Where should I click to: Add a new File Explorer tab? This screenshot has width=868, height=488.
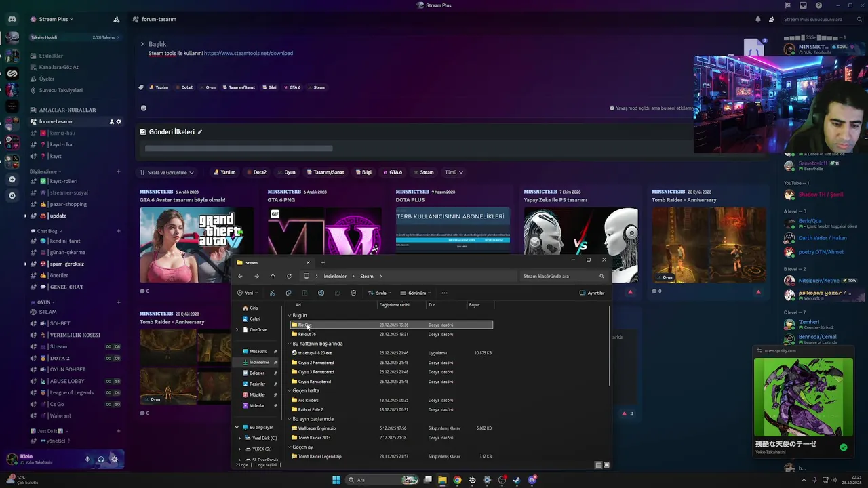323,262
